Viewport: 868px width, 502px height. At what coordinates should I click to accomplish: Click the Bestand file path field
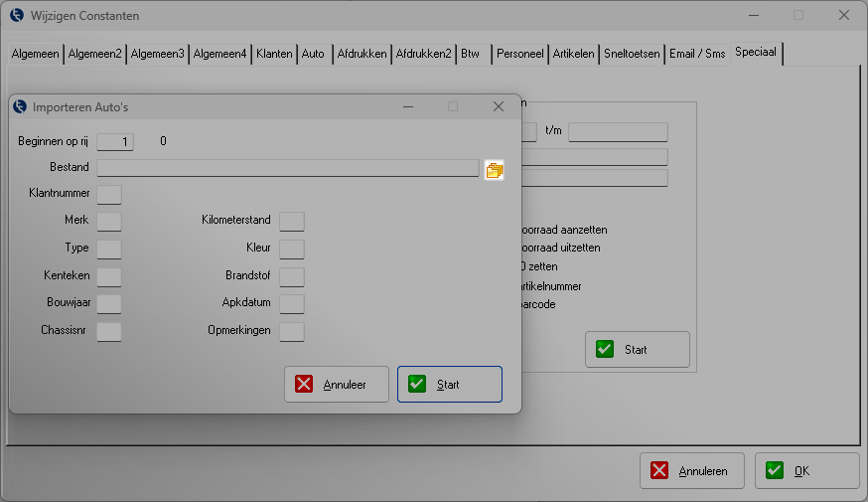click(287, 169)
